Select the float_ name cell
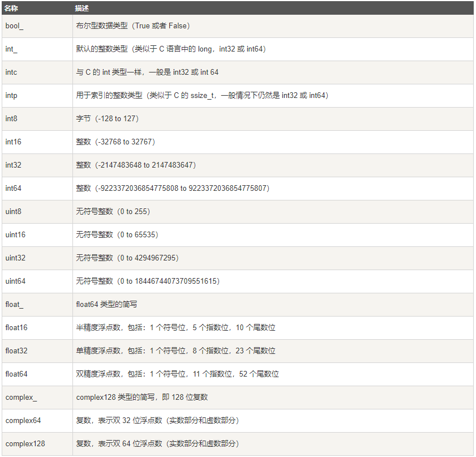Viewport: 476px width, 457px height. [x=37, y=305]
